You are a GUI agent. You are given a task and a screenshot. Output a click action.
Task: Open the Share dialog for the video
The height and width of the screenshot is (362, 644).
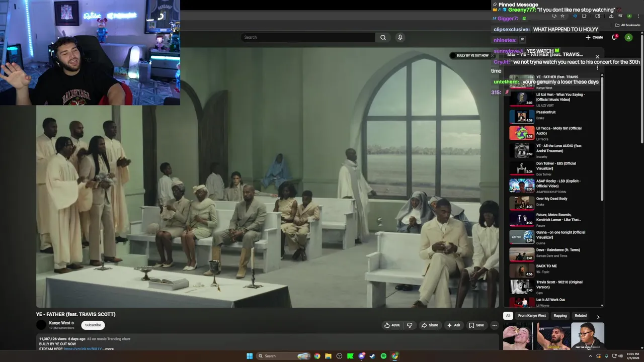click(x=430, y=325)
